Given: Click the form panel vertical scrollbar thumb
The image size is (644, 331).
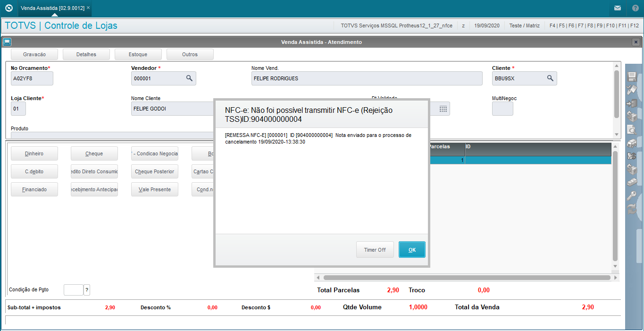Looking at the screenshot, I should 616,94.
